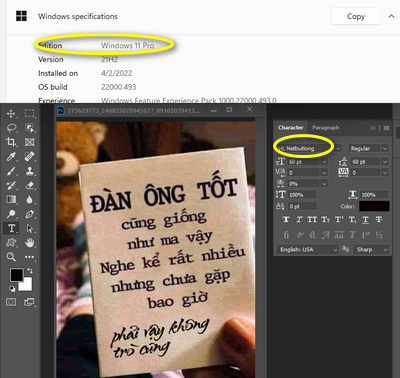
Task: Select the Hand tool
Action: point(29,243)
